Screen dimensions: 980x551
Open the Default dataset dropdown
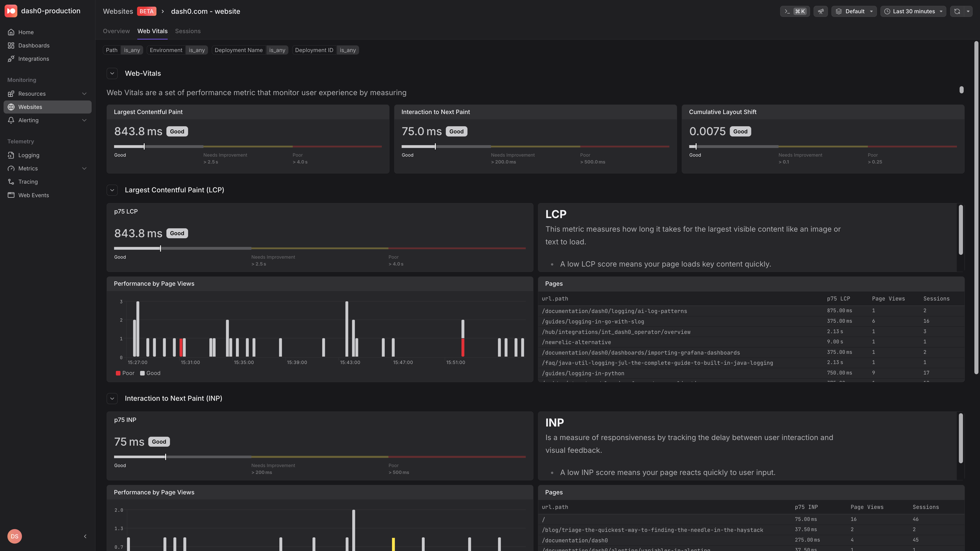pos(854,11)
